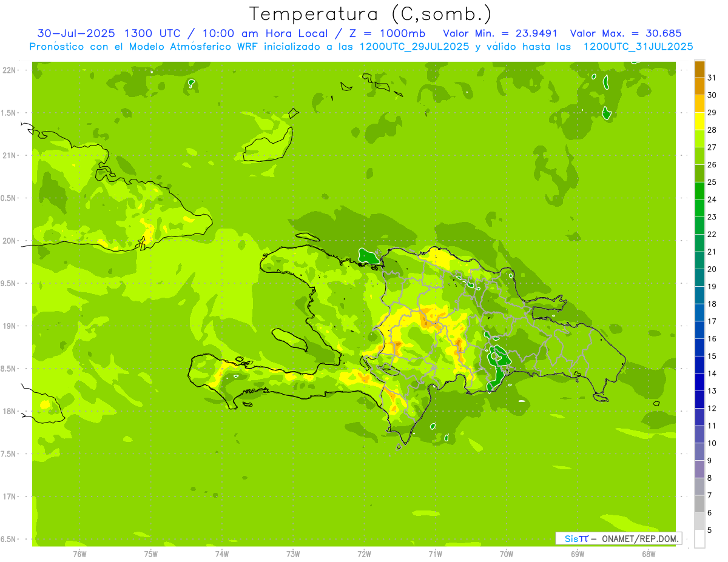Click the '69W' longitude label

coord(577,554)
